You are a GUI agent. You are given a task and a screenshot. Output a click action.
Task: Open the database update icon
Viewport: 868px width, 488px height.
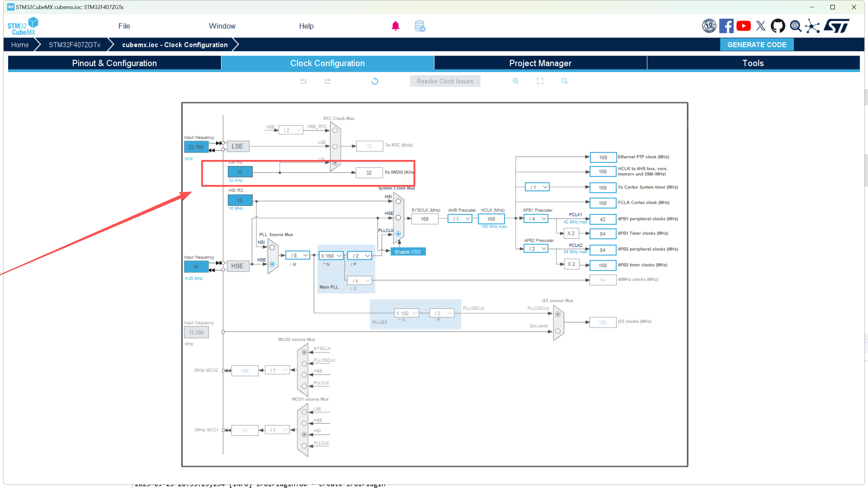[420, 26]
